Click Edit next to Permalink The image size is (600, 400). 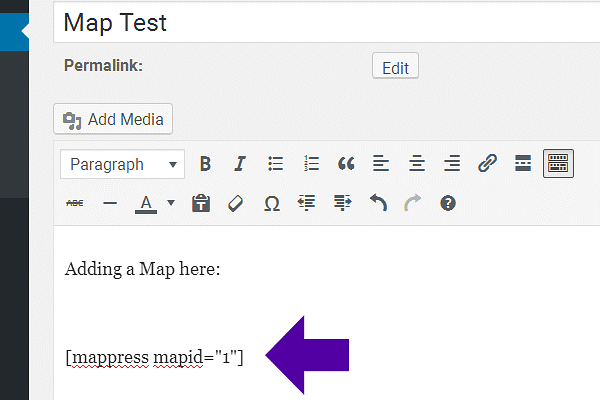tap(395, 67)
